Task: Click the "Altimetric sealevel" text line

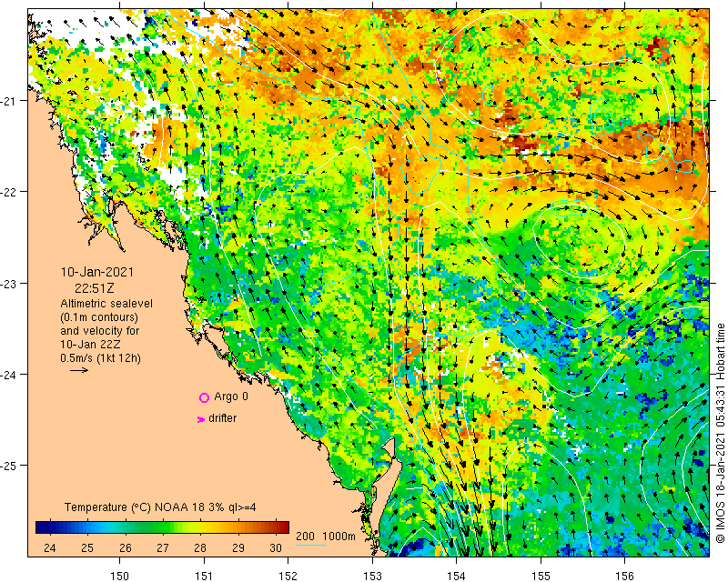Action: pyautogui.click(x=106, y=304)
